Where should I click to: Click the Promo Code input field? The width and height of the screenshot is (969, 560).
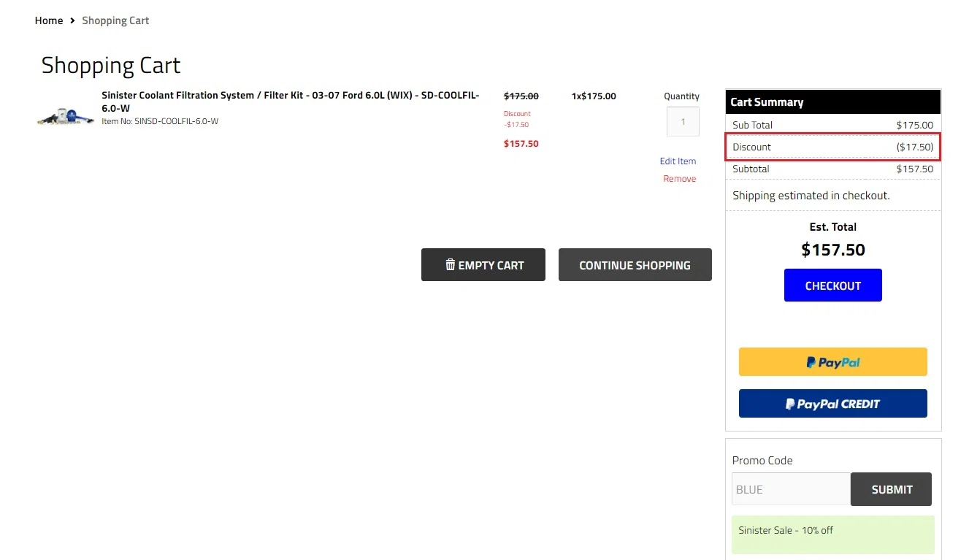tap(792, 489)
